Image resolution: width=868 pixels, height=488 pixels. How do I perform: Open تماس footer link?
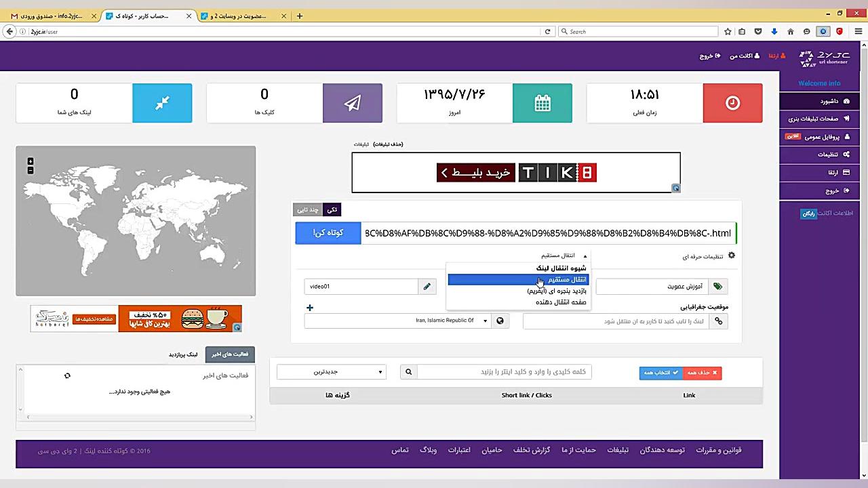(400, 450)
